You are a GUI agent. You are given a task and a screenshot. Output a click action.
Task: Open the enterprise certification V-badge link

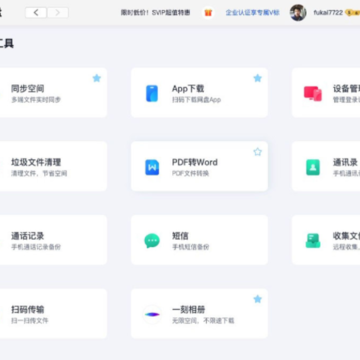click(252, 13)
